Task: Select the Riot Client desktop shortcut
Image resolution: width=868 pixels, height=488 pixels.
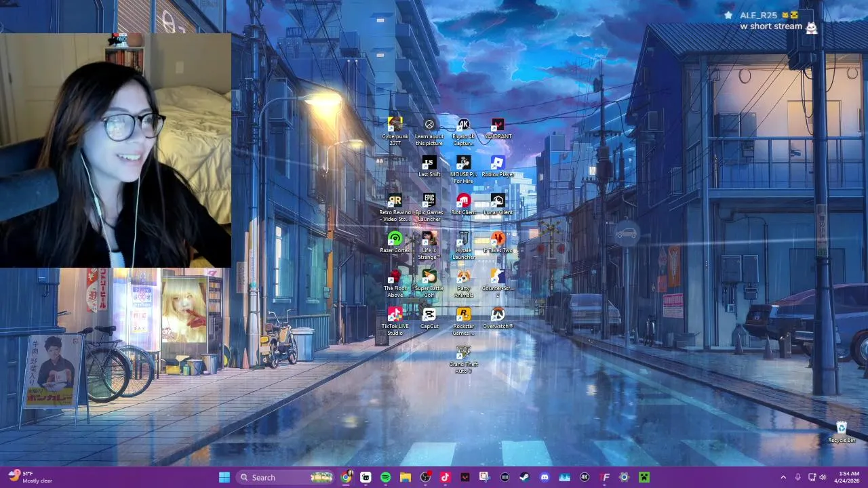Action: [x=463, y=204]
